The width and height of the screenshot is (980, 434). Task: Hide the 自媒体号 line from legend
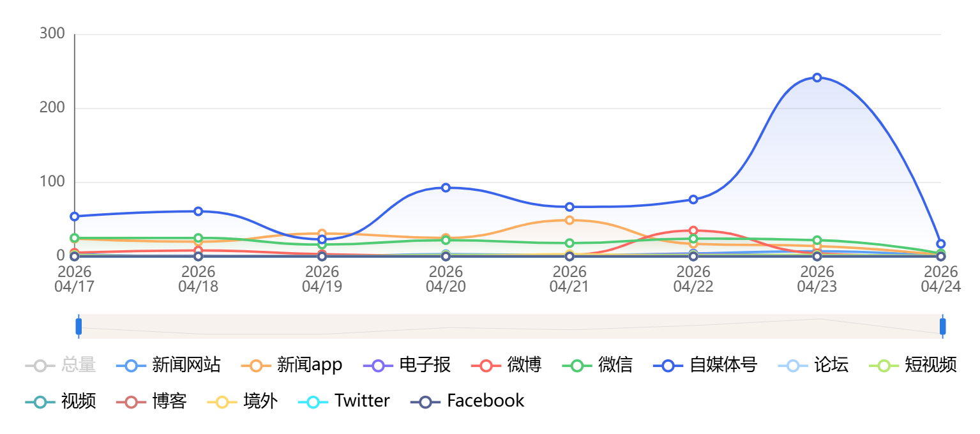tap(668, 366)
